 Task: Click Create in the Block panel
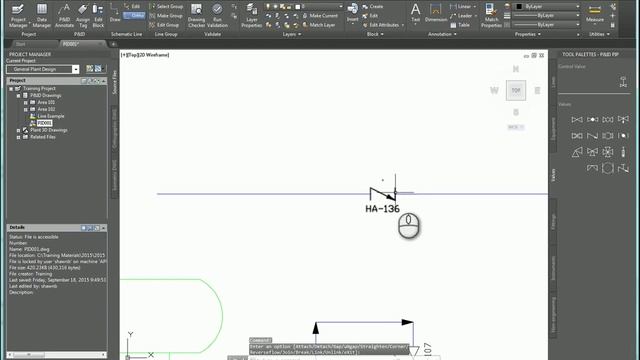coord(373,7)
